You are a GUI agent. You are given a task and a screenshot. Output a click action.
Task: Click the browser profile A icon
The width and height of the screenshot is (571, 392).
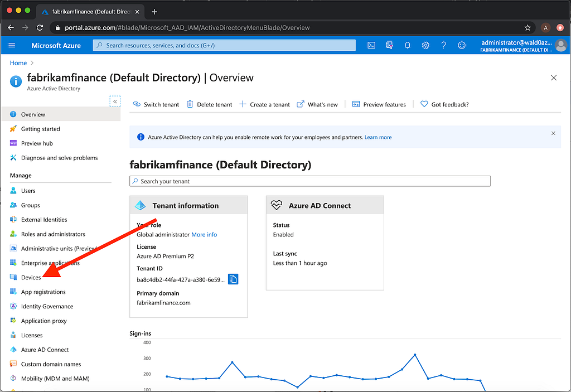[x=545, y=28]
